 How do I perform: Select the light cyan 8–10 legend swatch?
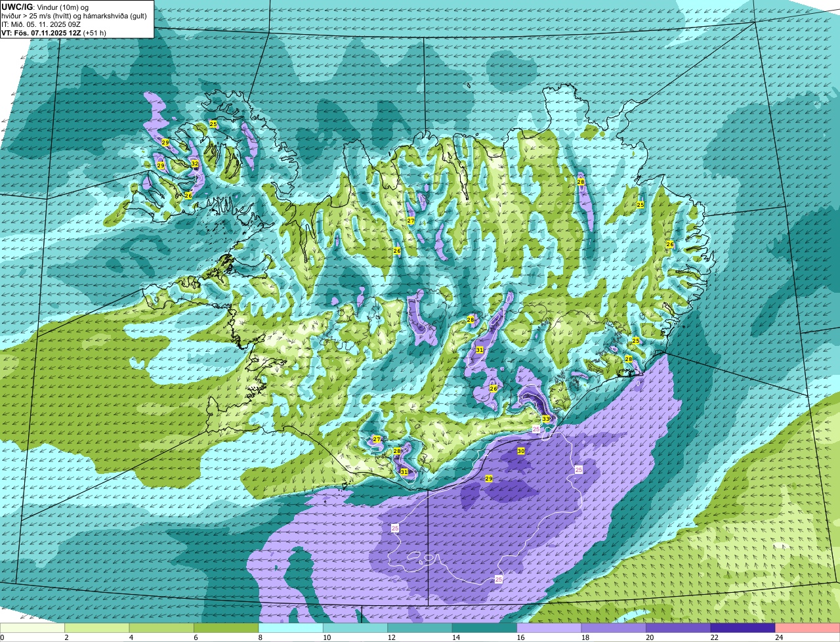point(291,628)
